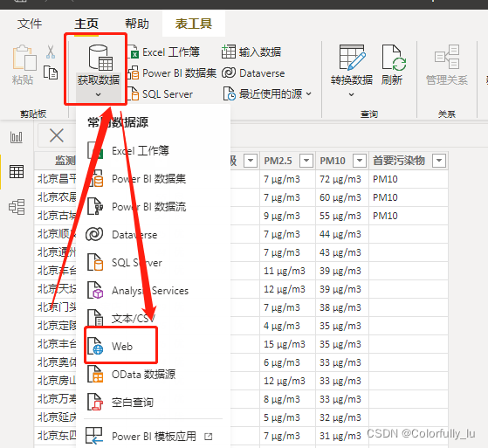This screenshot has width=488, height=448.
Task: Click the 粘贴 paste icon
Action: click(24, 58)
